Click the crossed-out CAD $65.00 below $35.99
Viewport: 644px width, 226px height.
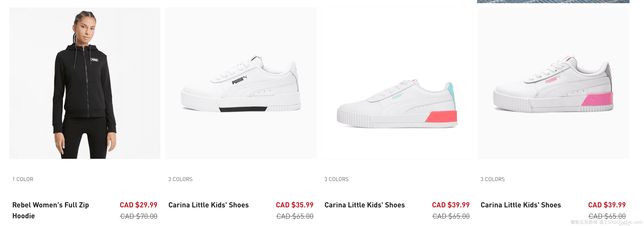(x=295, y=216)
